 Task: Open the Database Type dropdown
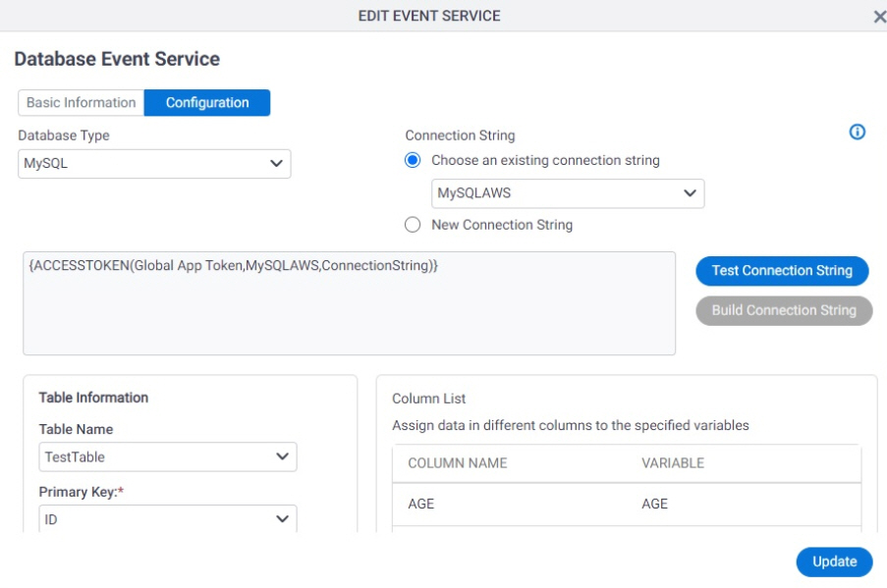[x=154, y=164]
